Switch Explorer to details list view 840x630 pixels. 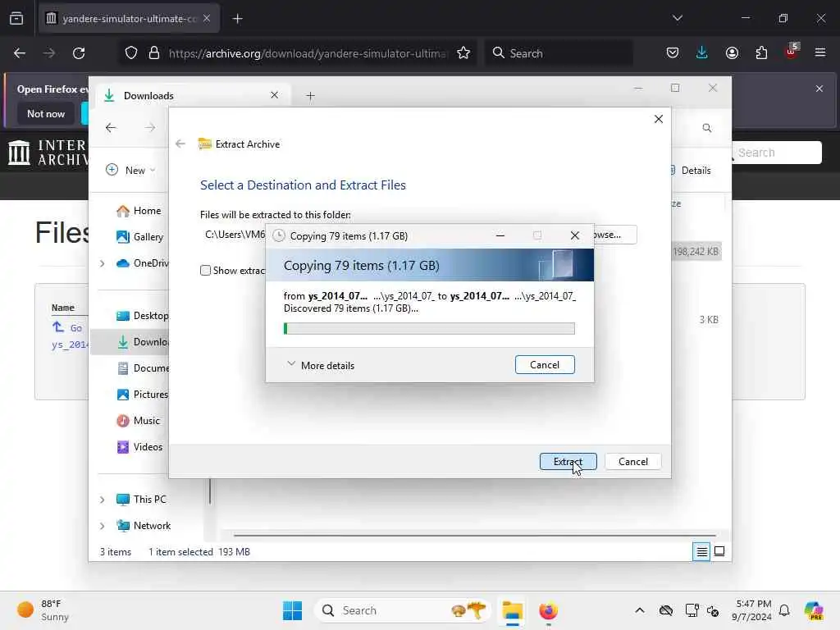(701, 551)
